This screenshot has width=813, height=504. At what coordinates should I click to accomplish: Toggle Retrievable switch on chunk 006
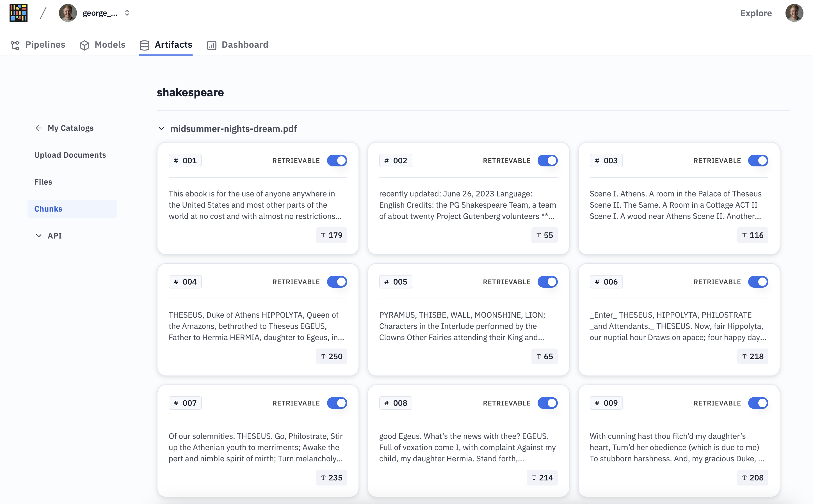tap(758, 282)
